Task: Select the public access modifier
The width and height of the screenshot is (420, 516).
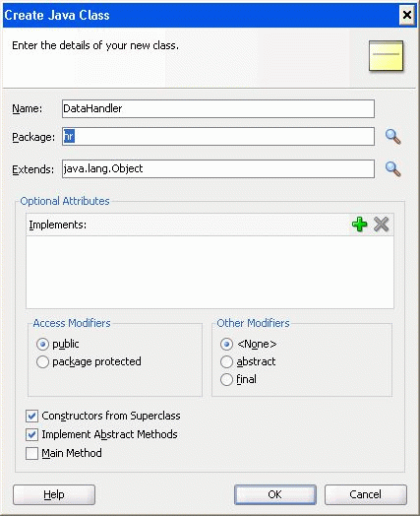Action: (42, 345)
